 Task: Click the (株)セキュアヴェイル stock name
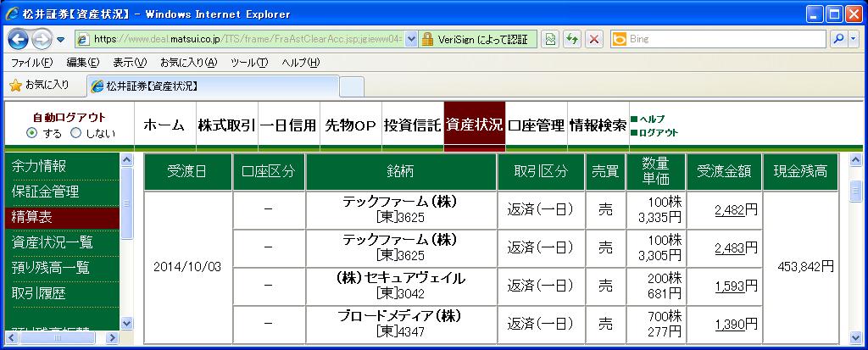click(401, 279)
